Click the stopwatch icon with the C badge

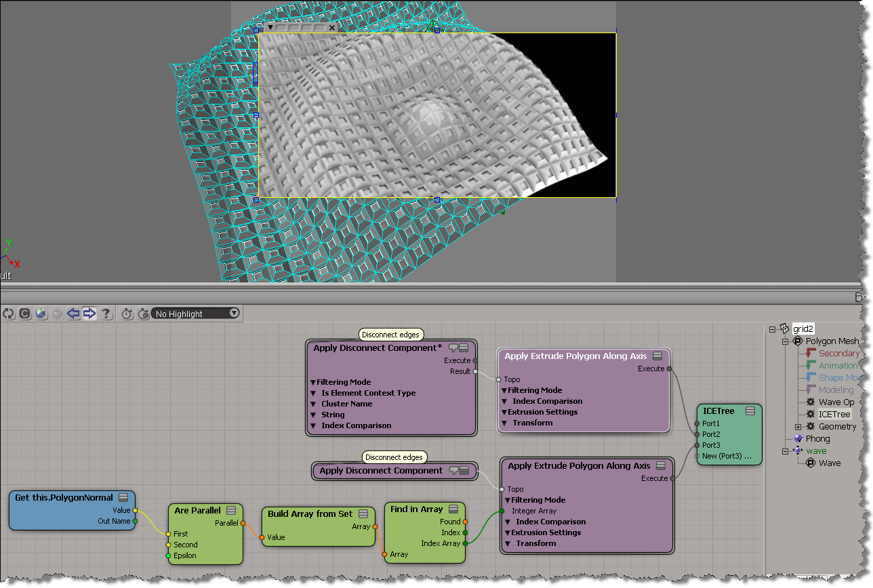click(143, 314)
